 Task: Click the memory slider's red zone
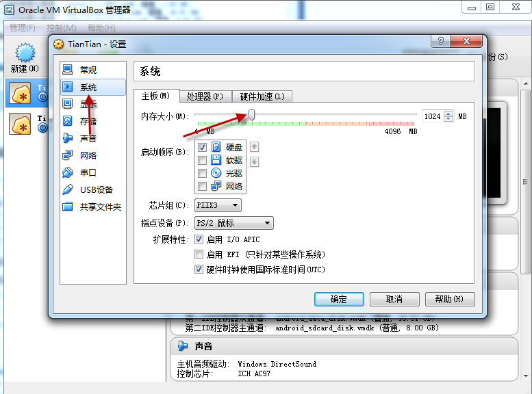click(x=392, y=123)
